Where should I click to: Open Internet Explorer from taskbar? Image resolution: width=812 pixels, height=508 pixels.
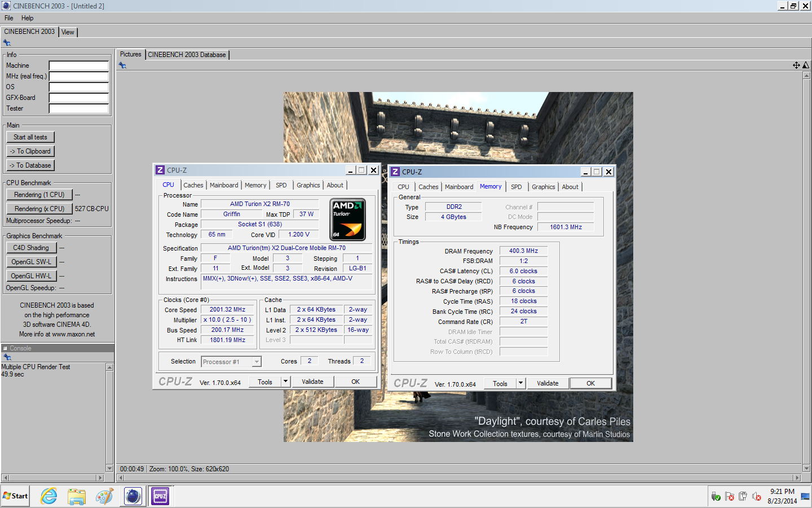click(49, 496)
